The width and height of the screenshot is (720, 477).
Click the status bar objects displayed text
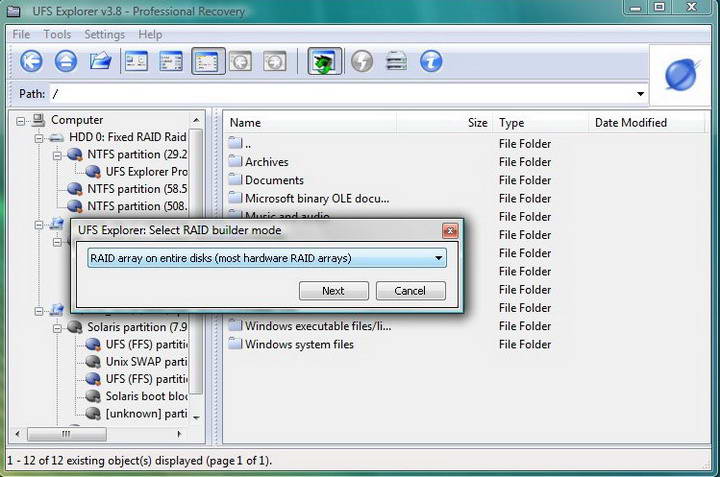(140, 460)
